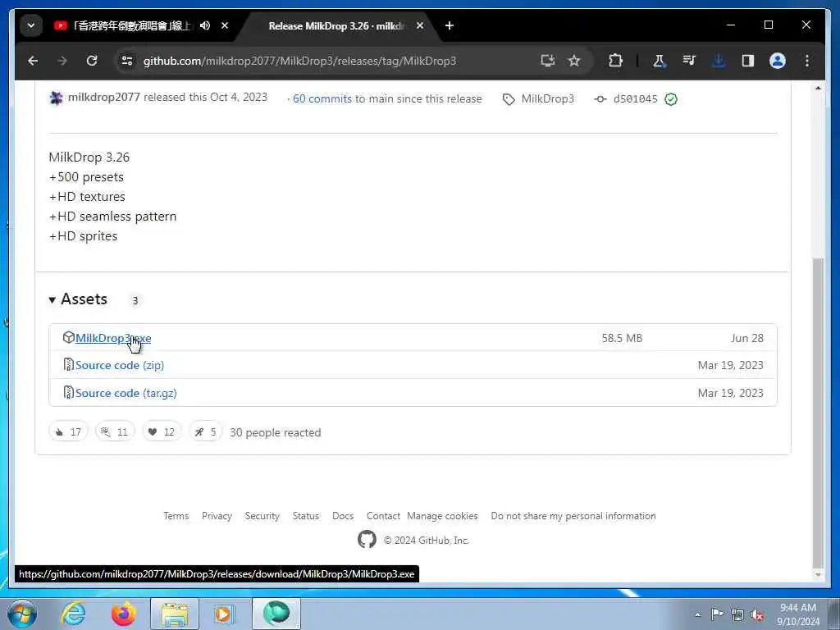Close the Release MilkDrop 3.26 tab
This screenshot has height=630, width=840.
coord(420,25)
